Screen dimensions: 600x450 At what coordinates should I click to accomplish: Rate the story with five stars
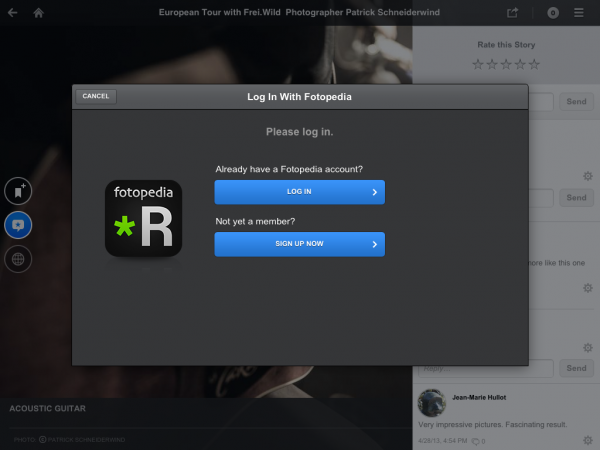[534, 64]
